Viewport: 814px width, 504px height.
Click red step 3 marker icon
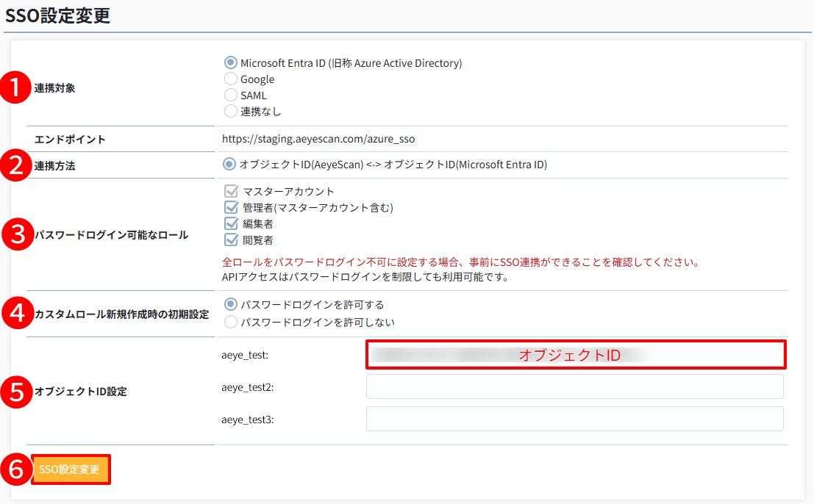click(x=15, y=235)
